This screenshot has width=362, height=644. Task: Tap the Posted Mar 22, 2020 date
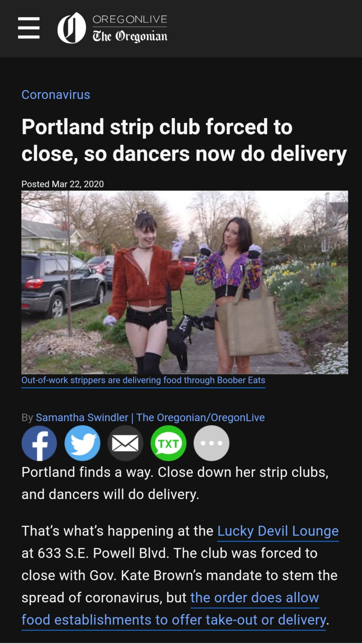(63, 184)
